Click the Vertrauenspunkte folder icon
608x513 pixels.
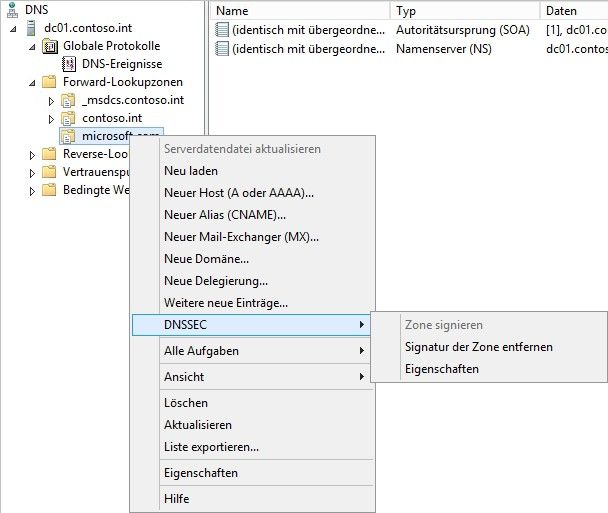tap(49, 172)
